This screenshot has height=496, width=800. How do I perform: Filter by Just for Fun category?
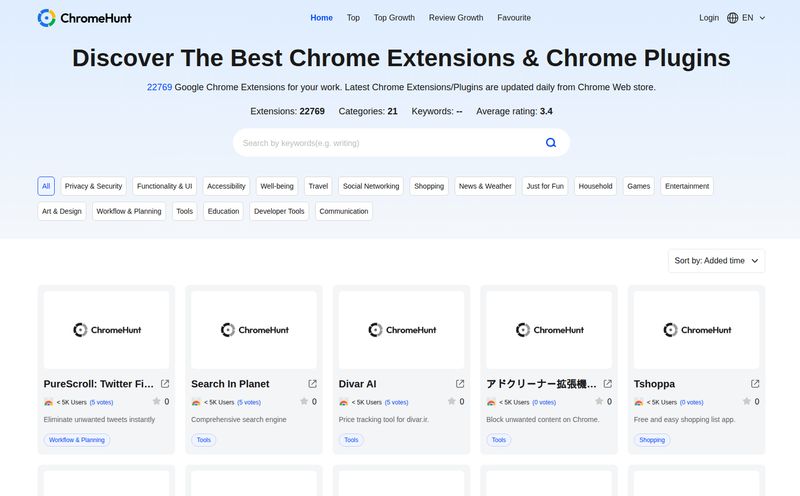point(545,186)
